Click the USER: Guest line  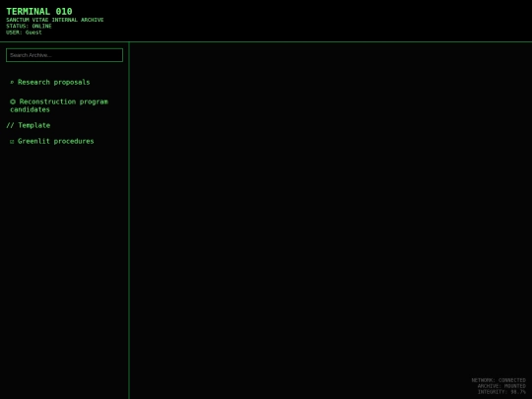click(x=24, y=33)
